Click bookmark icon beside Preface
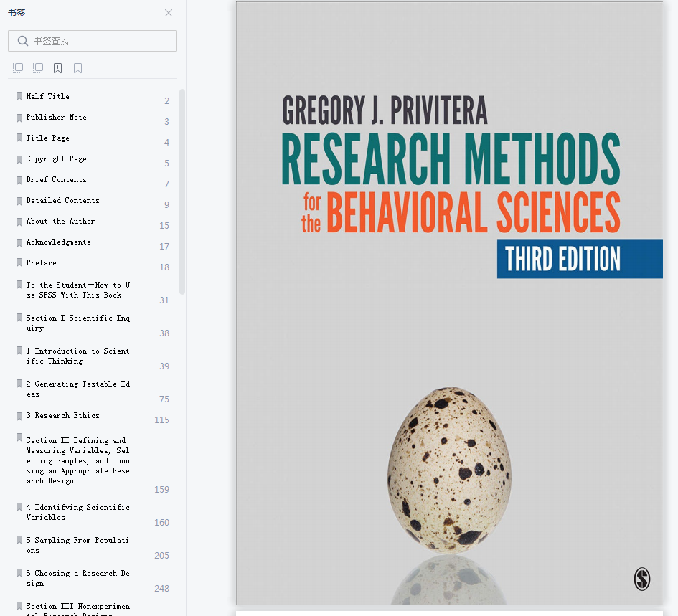678x616 pixels. (19, 262)
